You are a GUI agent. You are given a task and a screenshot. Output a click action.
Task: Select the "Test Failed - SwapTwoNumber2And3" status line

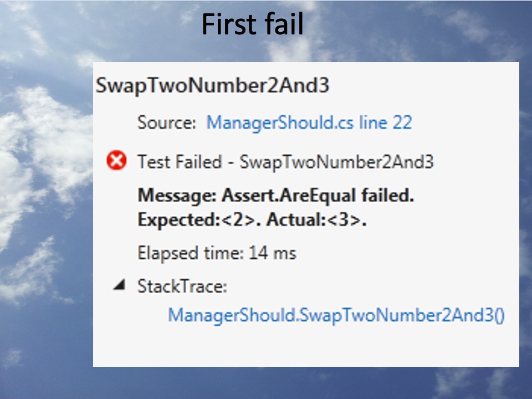tap(285, 162)
